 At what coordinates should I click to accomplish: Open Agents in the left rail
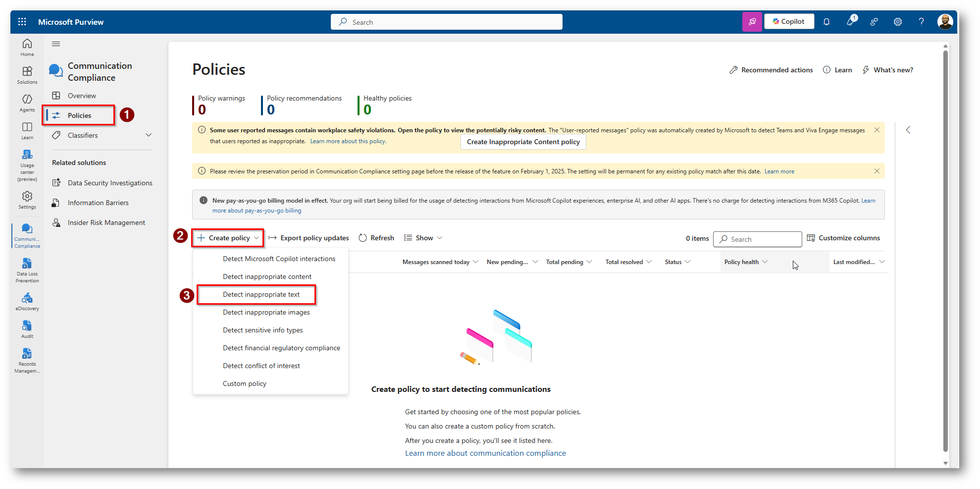(x=27, y=103)
